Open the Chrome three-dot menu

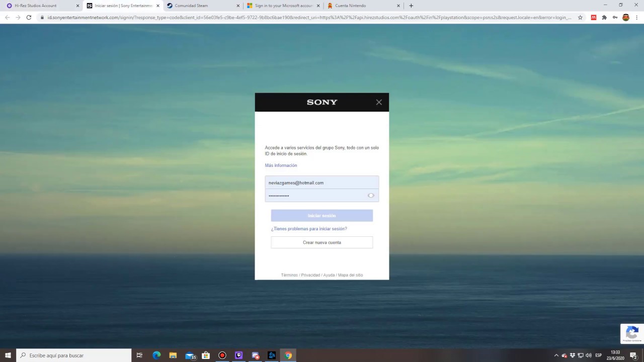pos(637,17)
